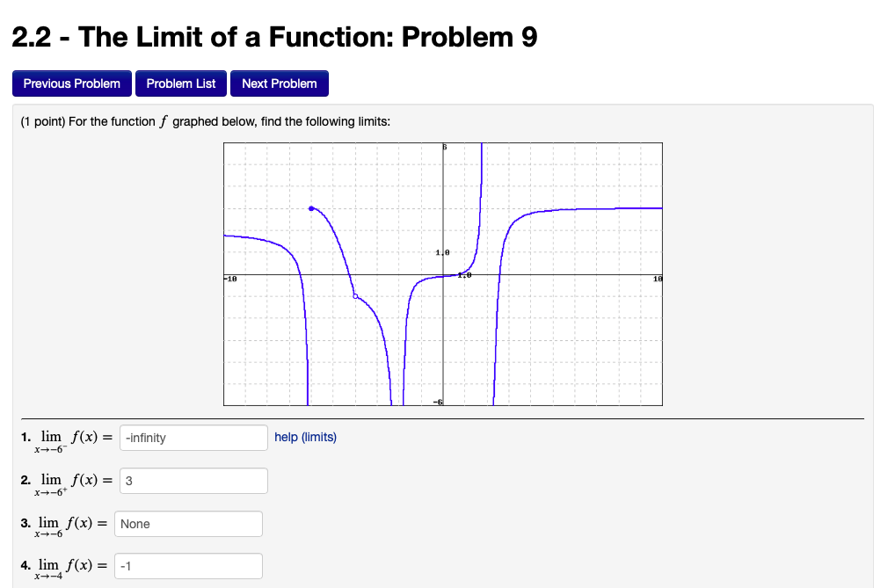Click the answer field containing -infinity
This screenshot has width=895, height=588.
(x=193, y=437)
